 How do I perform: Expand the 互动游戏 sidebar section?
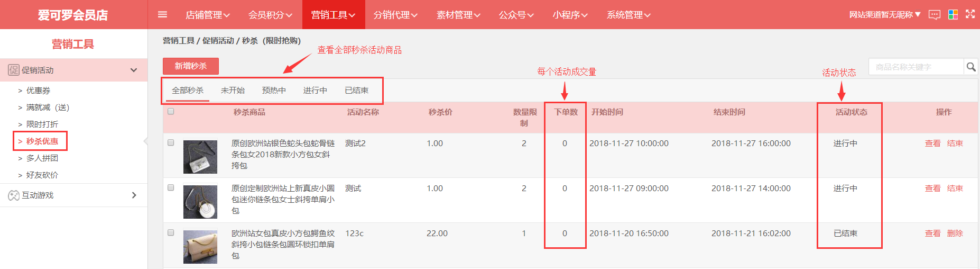coord(134,195)
